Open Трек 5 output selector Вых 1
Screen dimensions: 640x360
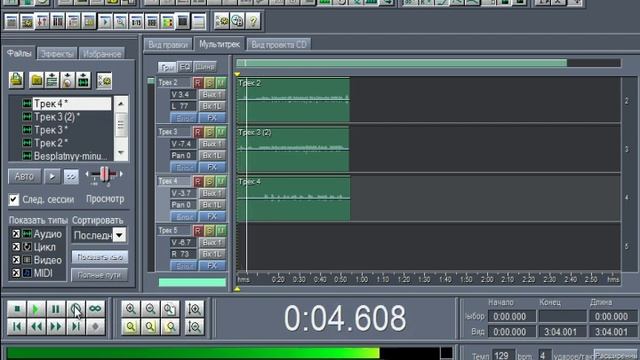pyautogui.click(x=212, y=242)
